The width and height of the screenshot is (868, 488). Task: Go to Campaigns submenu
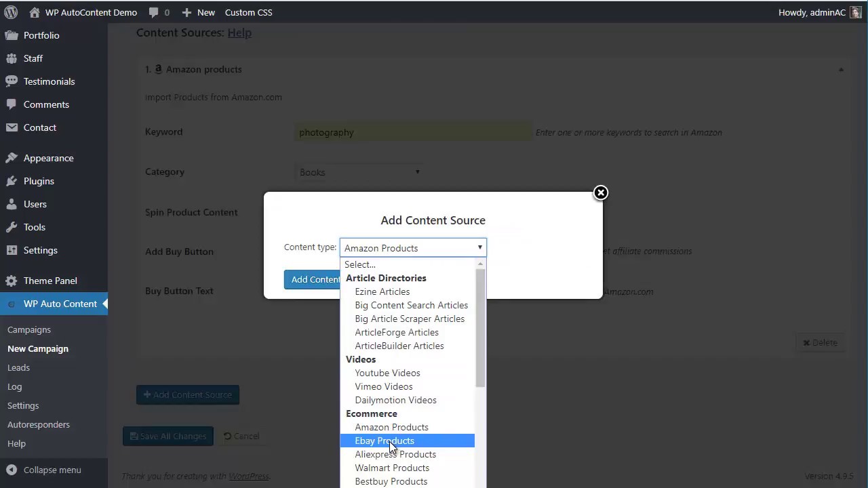click(29, 329)
